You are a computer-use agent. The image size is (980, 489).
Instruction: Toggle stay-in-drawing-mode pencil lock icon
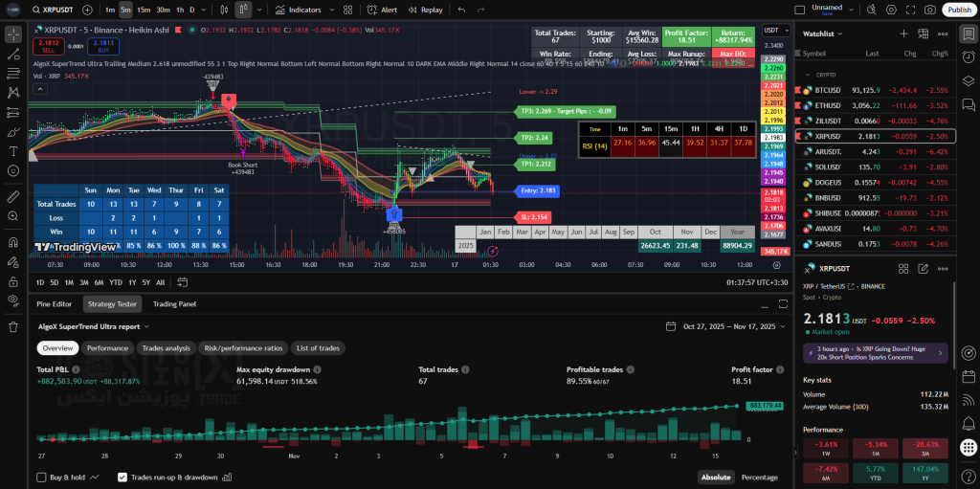coord(13,261)
